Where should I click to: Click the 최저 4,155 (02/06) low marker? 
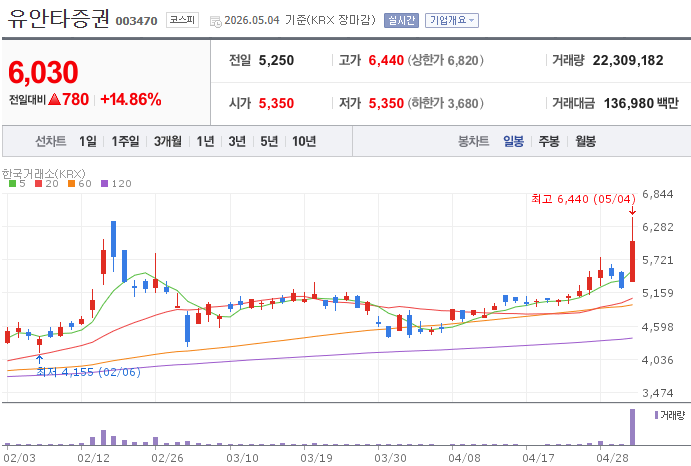[x=89, y=372]
